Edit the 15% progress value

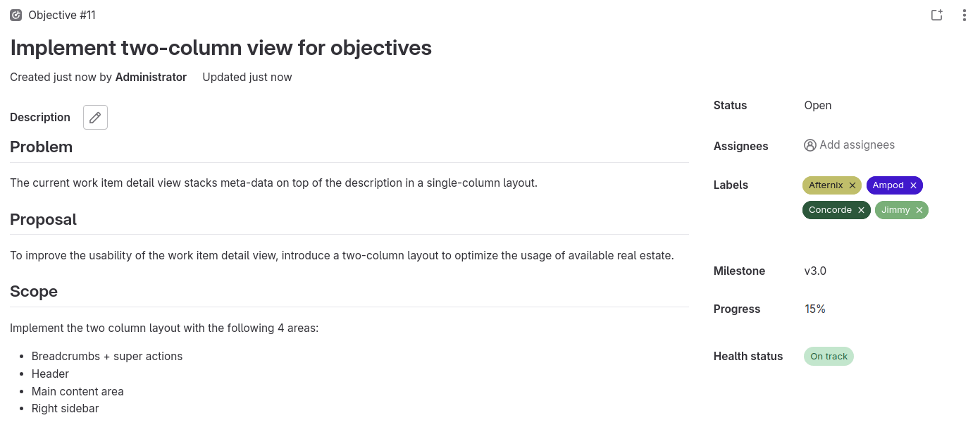[815, 309]
